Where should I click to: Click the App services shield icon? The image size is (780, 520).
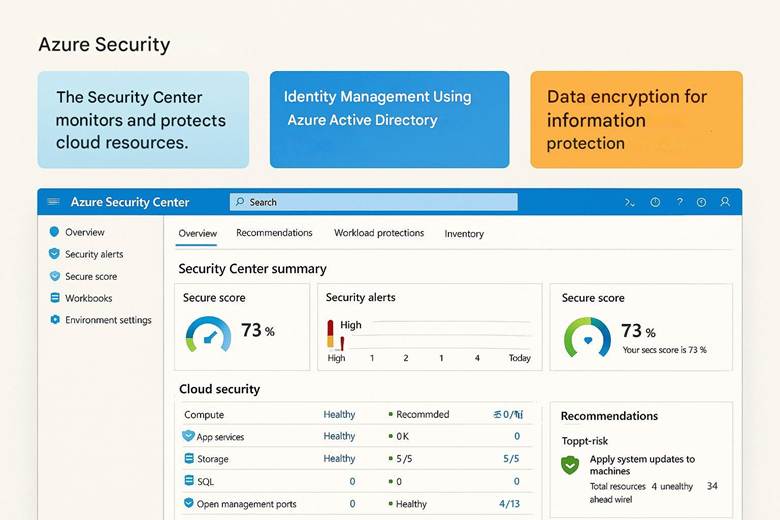point(188,437)
